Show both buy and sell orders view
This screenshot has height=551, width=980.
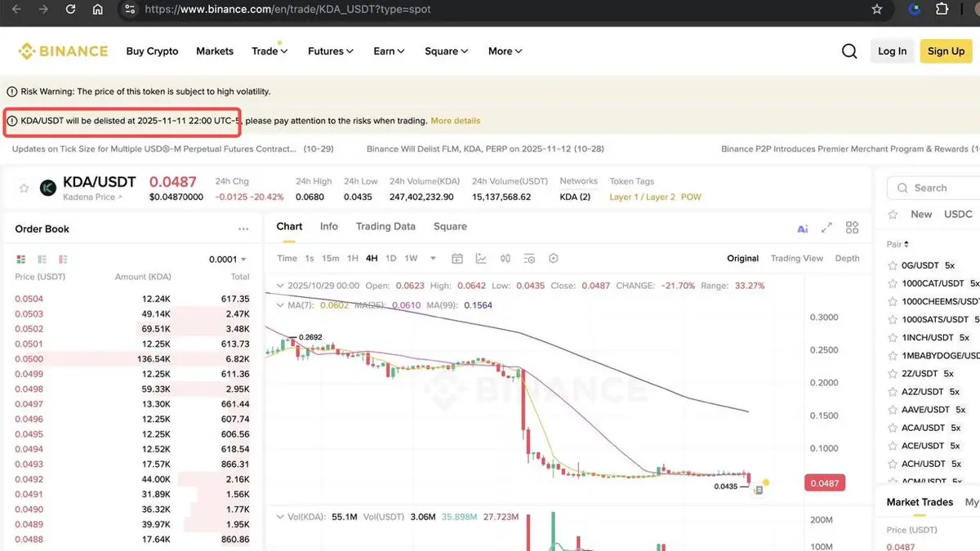[x=21, y=260]
